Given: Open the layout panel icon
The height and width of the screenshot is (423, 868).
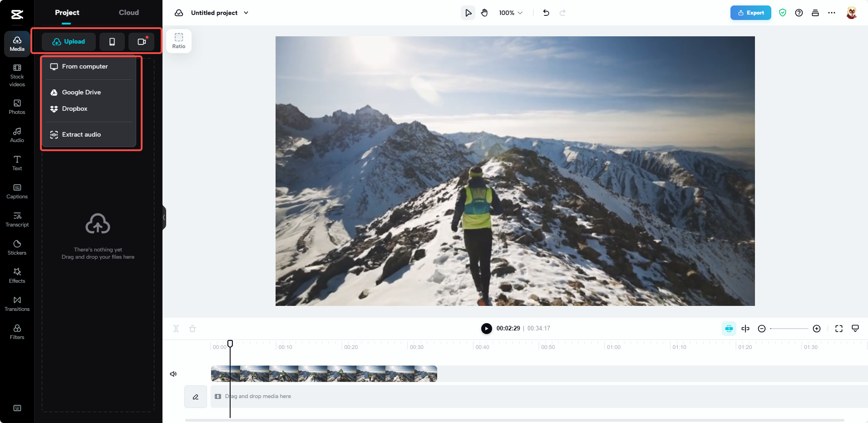Looking at the screenshot, I should click(815, 13).
